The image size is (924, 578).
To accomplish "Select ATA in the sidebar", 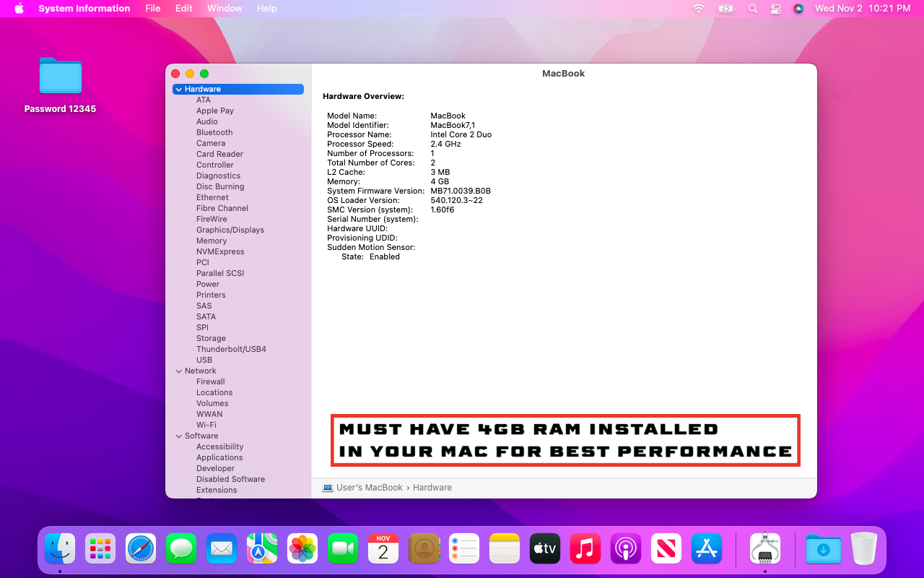I will tap(204, 100).
